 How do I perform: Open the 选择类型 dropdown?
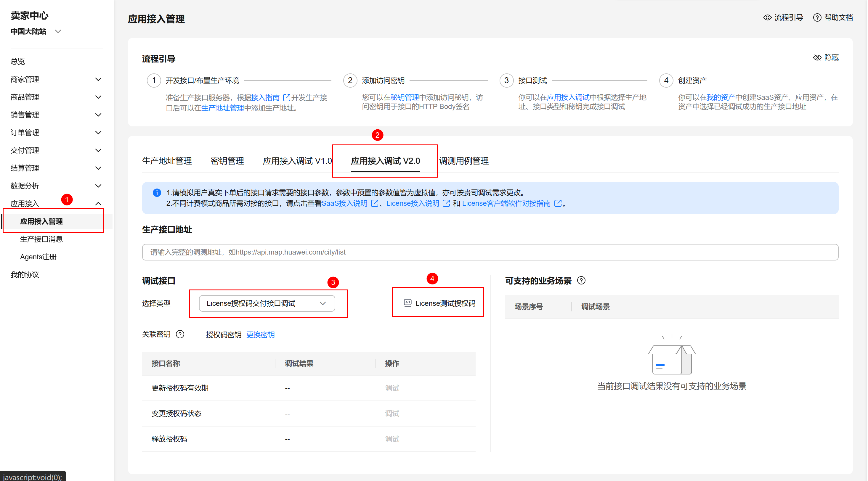tap(267, 303)
